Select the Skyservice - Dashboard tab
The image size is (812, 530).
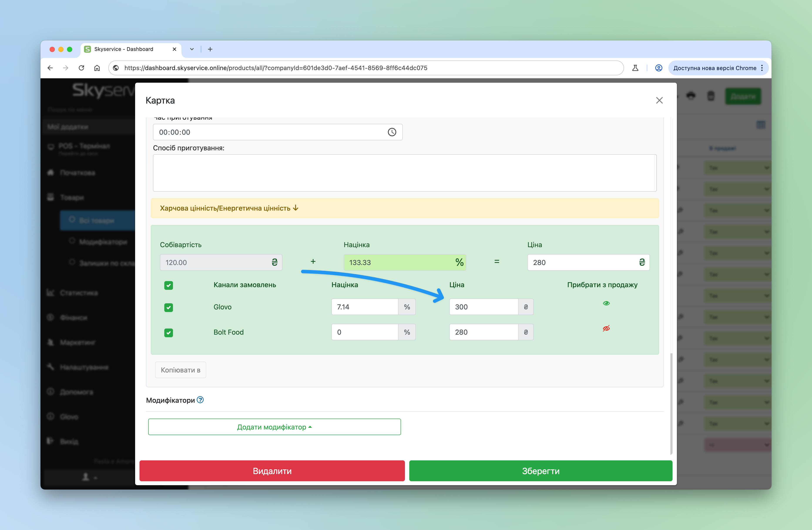124,49
